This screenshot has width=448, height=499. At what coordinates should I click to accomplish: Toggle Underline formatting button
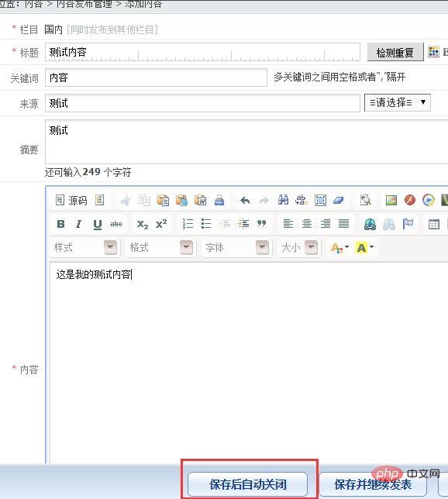pos(98,224)
